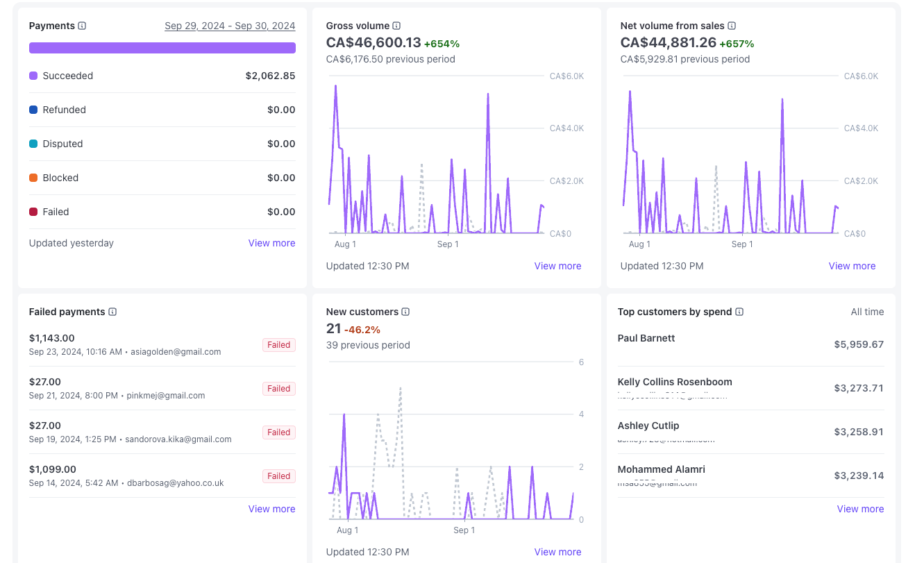Click the purple payments progress bar

[162, 48]
